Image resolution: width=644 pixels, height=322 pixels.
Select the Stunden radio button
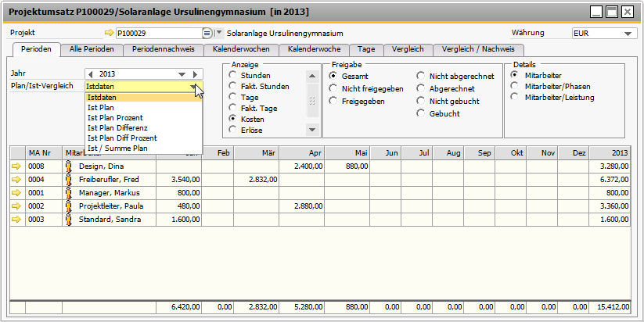[x=232, y=75]
